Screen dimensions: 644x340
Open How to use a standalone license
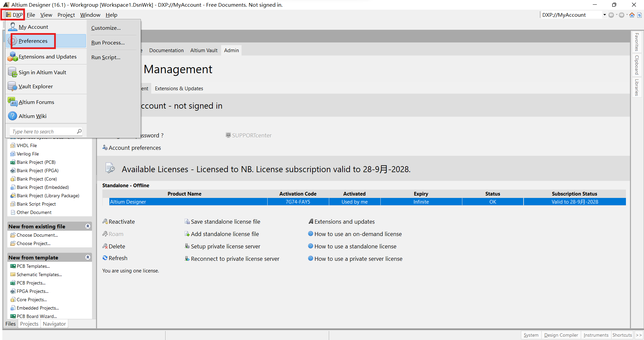pyautogui.click(x=352, y=246)
